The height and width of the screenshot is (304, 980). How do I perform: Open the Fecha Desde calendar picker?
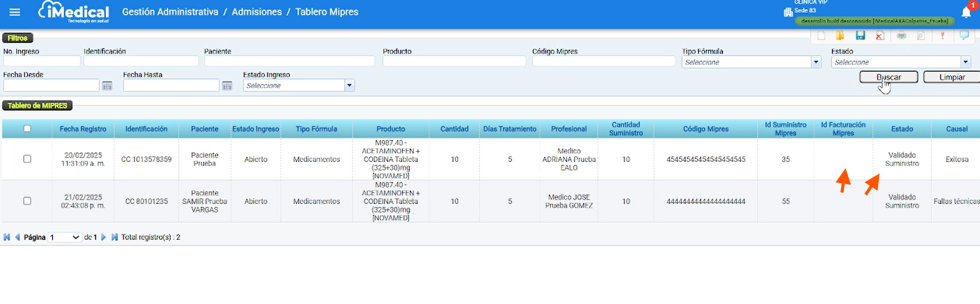[107, 86]
